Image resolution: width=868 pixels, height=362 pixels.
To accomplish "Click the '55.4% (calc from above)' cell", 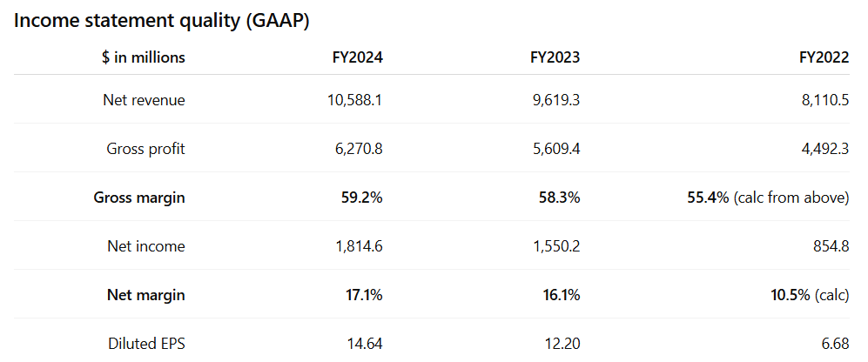I will pos(768,198).
